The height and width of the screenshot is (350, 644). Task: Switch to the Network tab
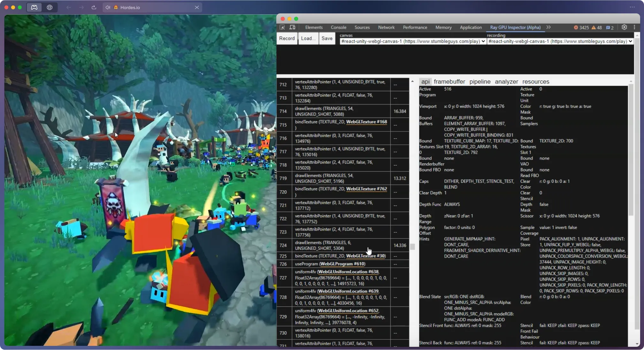pyautogui.click(x=386, y=27)
